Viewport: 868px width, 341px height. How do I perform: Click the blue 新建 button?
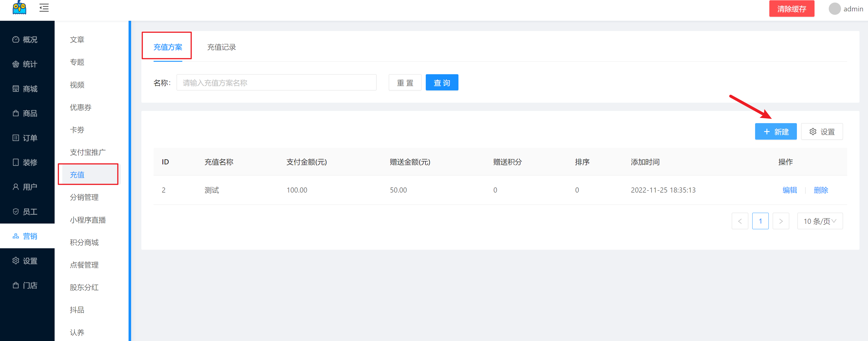775,132
